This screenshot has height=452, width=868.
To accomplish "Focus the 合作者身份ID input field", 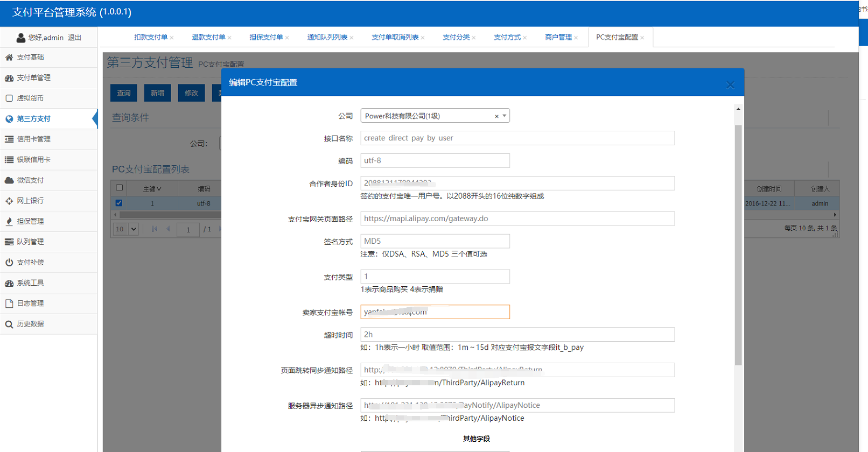I will pyautogui.click(x=517, y=183).
